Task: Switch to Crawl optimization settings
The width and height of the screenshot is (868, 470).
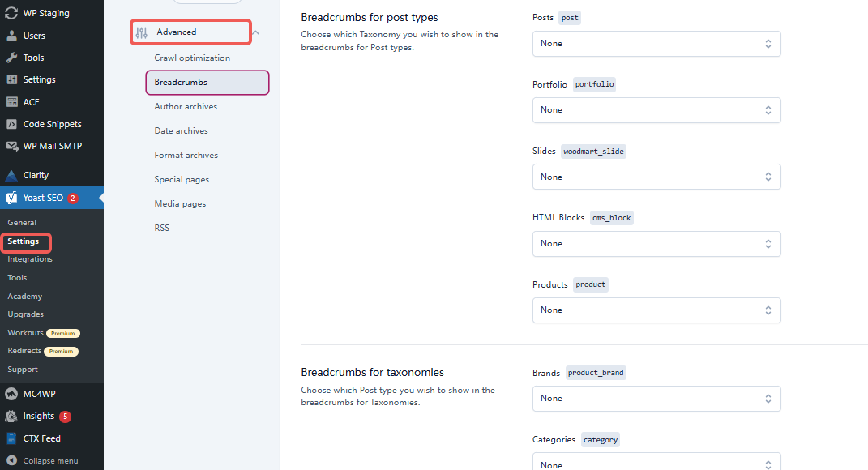Action: click(x=192, y=58)
